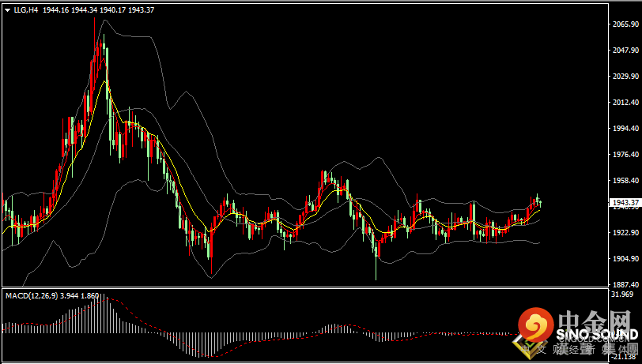The width and height of the screenshot is (642, 364).
Task: Click the chart menu triangle beside LLG,H4
Action: (8, 10)
